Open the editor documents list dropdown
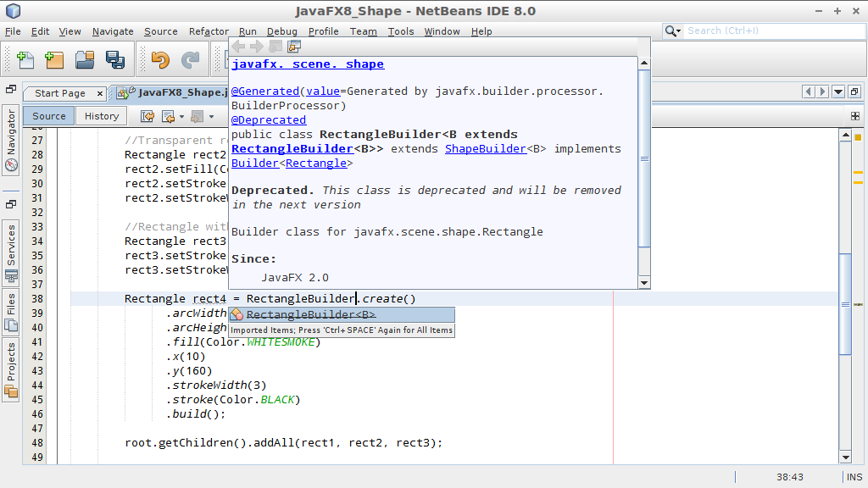 838,91
